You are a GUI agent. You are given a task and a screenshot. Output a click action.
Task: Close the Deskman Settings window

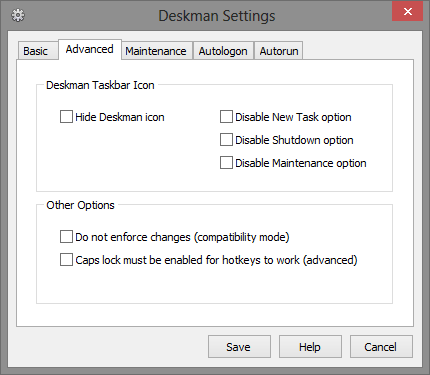click(x=407, y=12)
